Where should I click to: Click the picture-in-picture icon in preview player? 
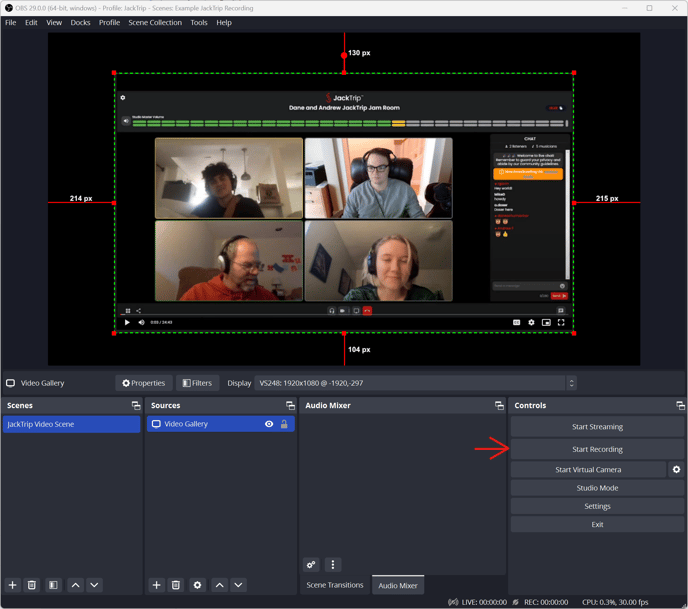click(546, 322)
